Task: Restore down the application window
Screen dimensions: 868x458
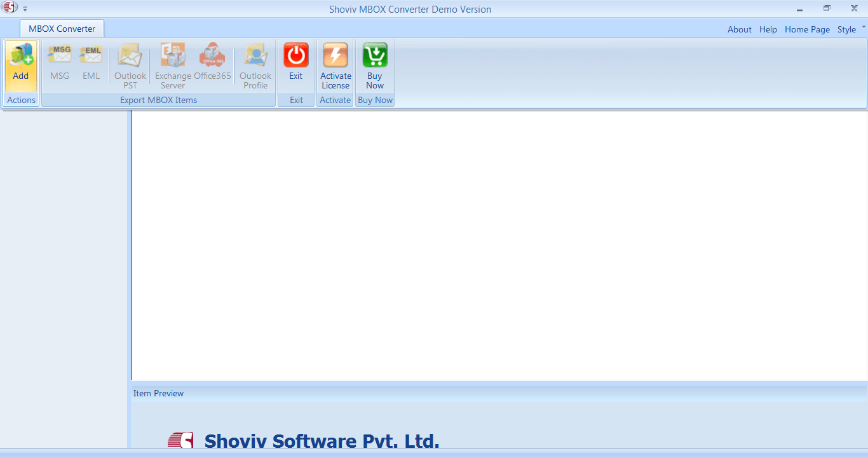Action: point(827,8)
